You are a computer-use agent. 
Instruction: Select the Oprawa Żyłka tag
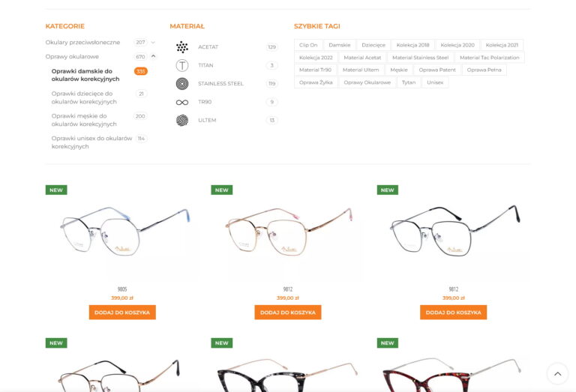[x=316, y=82]
